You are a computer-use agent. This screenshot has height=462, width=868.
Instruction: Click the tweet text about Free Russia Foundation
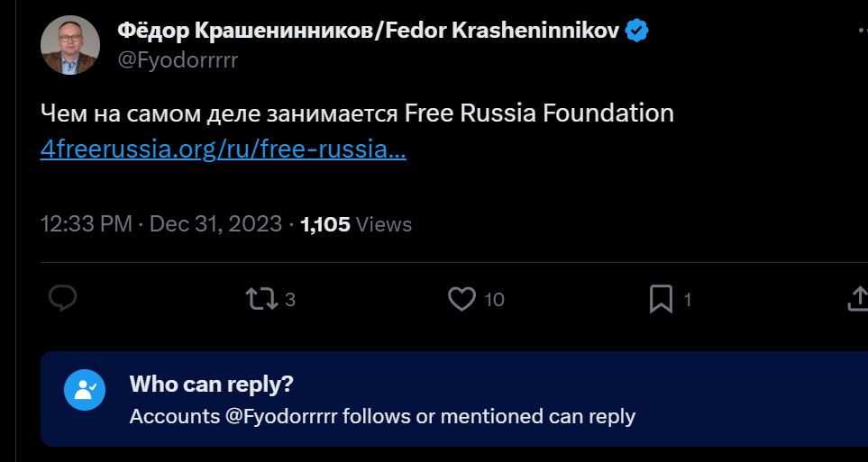pyautogui.click(x=357, y=114)
